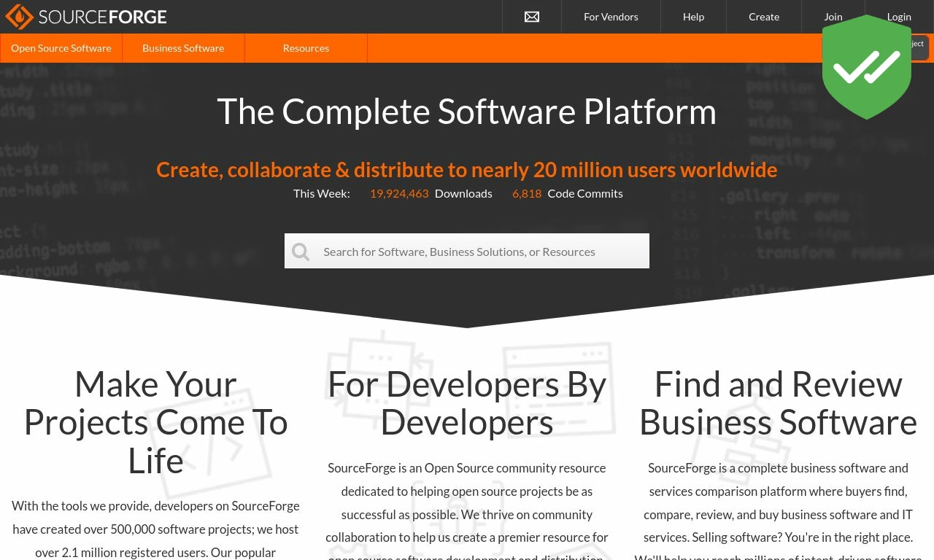Click 'Make Your Projects Come To Life' heading
Viewport: 934px width, 560px height.
155,422
